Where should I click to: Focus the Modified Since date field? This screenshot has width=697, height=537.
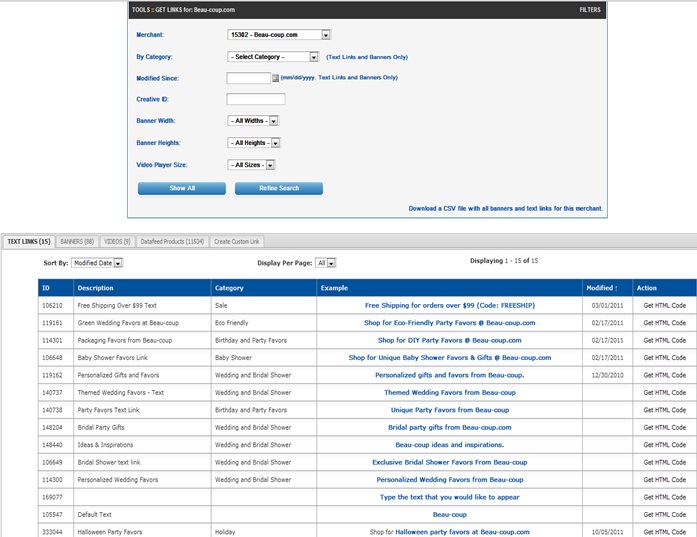point(248,78)
